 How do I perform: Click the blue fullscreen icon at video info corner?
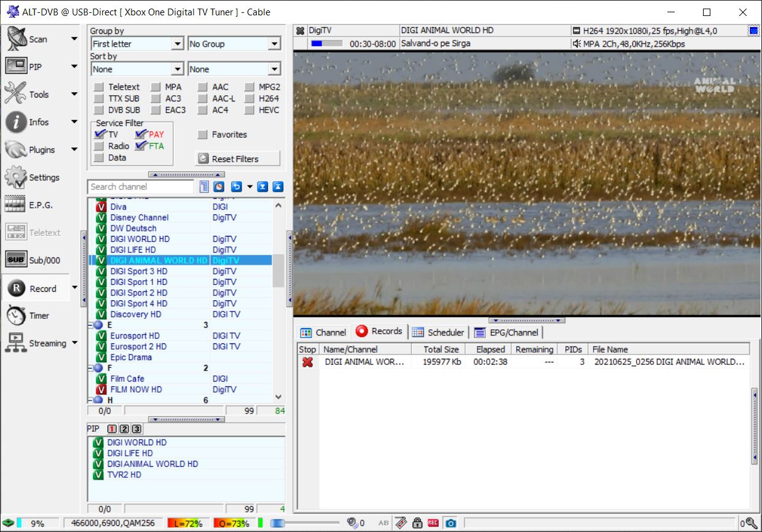click(x=754, y=31)
